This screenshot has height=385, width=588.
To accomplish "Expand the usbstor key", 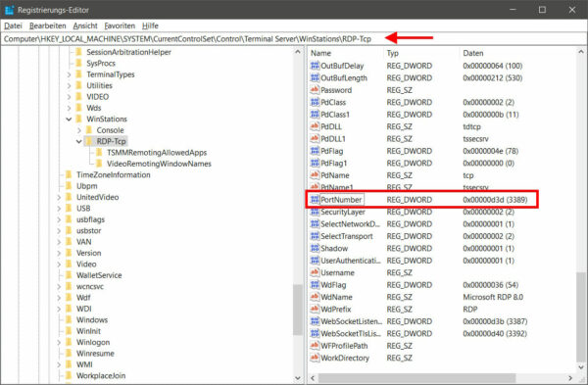I will click(x=59, y=231).
